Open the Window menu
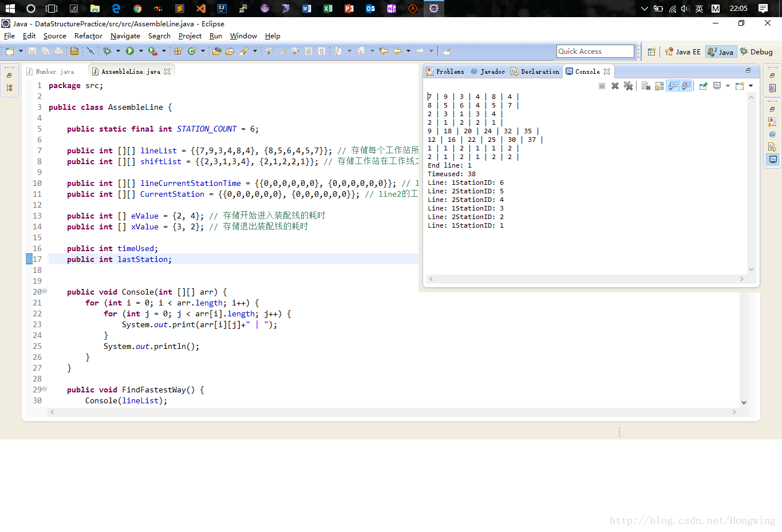The image size is (782, 532). tap(243, 35)
